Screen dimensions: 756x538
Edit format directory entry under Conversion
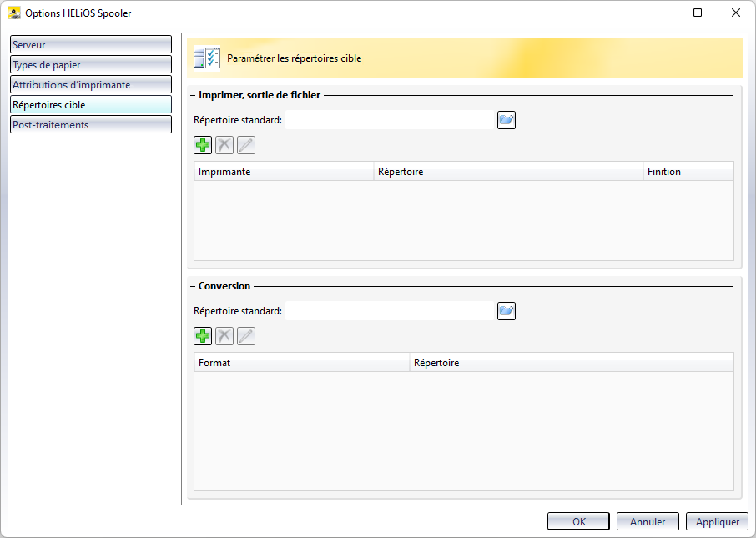(246, 336)
